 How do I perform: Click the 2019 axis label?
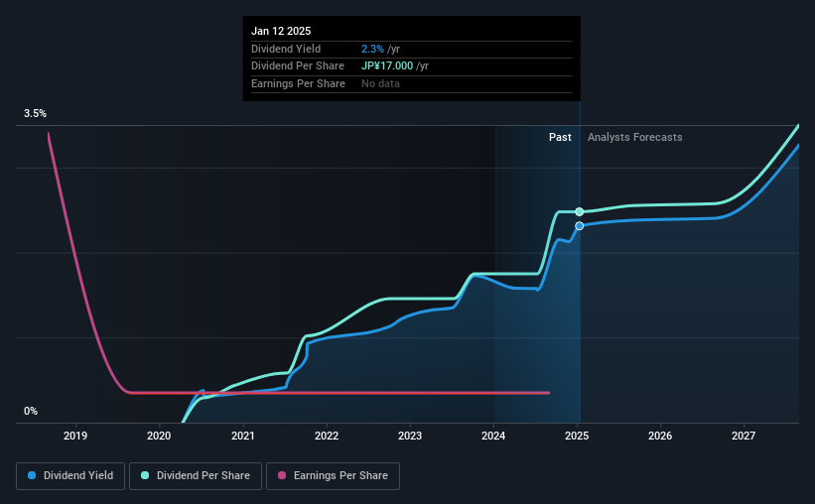75,436
